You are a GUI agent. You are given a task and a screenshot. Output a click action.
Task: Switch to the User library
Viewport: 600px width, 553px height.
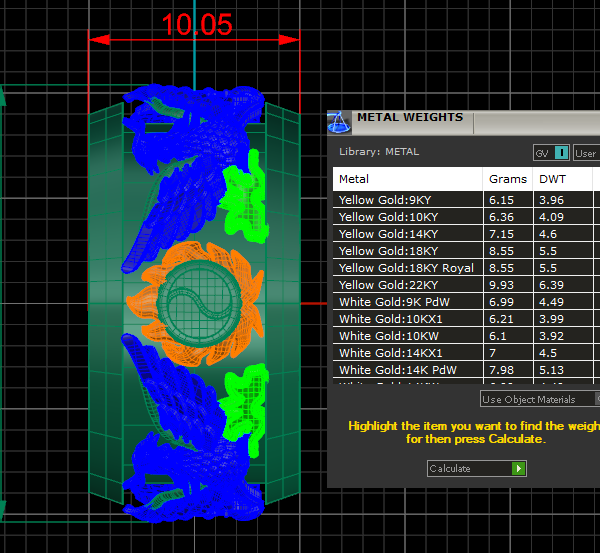[585, 153]
